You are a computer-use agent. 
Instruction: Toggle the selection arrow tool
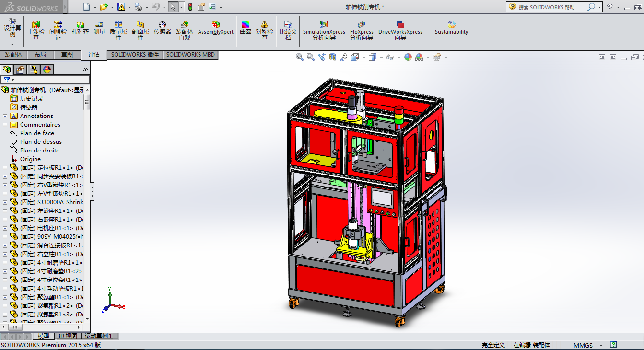click(x=172, y=7)
